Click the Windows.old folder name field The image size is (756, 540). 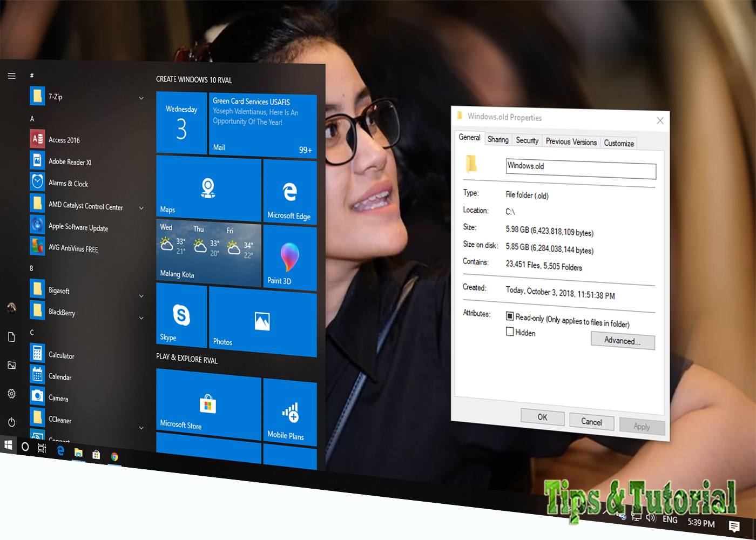click(580, 166)
